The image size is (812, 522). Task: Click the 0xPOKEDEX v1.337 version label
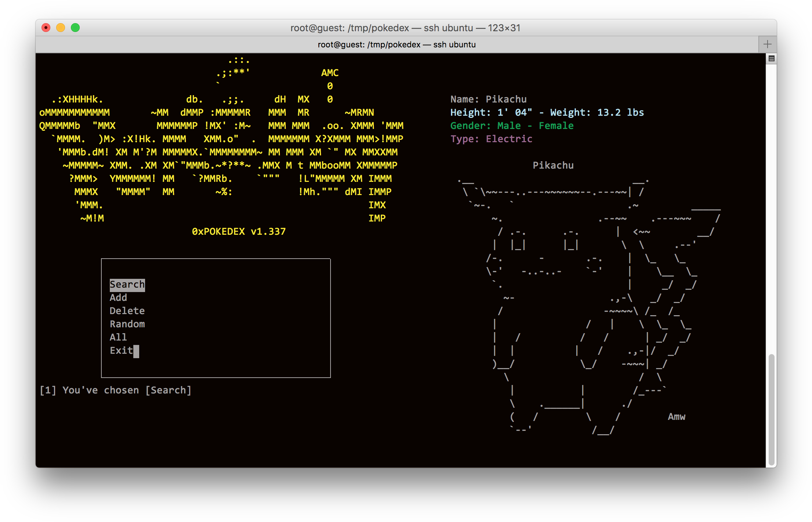click(239, 232)
